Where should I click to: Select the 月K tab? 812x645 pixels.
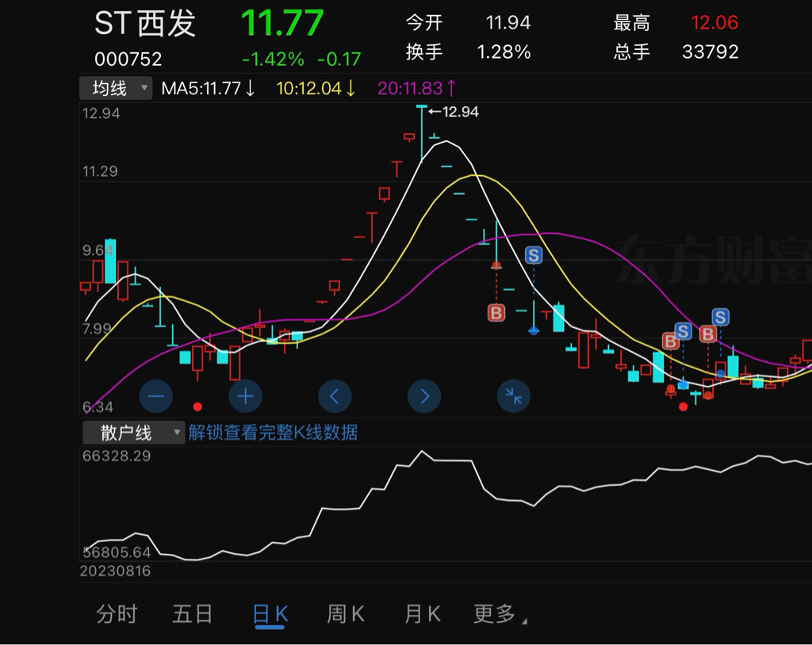(x=422, y=614)
